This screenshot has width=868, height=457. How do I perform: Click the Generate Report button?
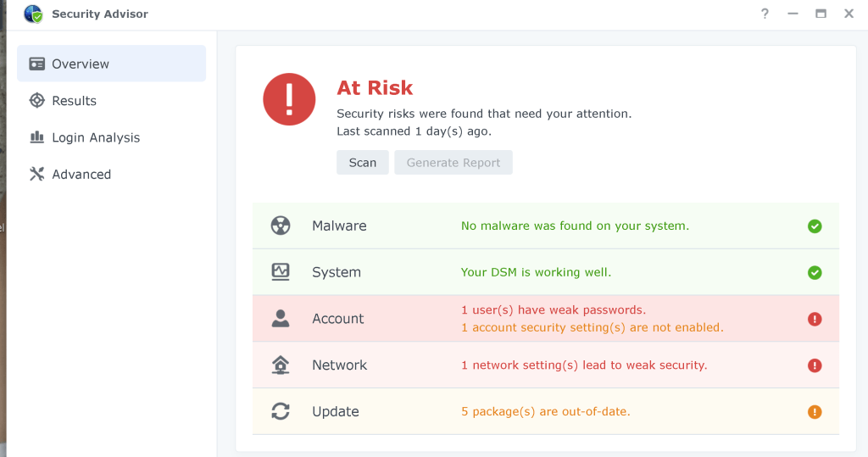[453, 162]
